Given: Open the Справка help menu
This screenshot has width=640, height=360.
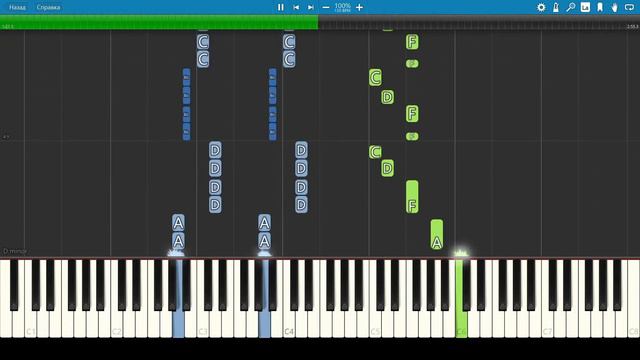Looking at the screenshot, I should (x=48, y=7).
